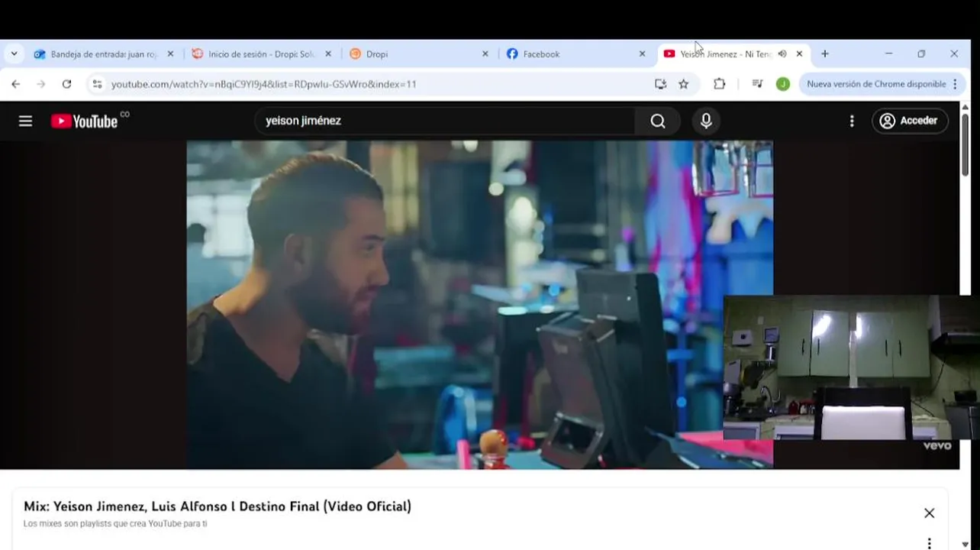This screenshot has width=980, height=550.
Task: Click Nueva versión de Chrome disponible
Action: point(876,84)
